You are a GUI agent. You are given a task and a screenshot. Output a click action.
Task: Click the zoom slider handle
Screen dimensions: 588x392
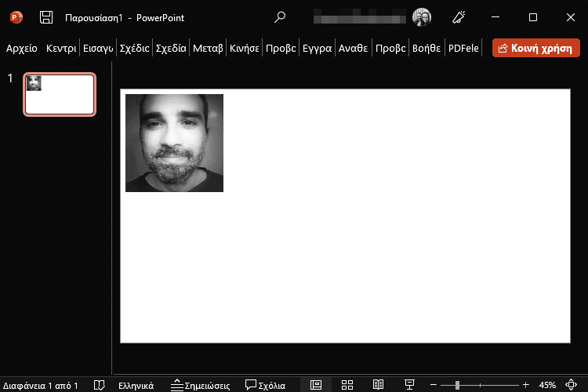click(x=457, y=385)
